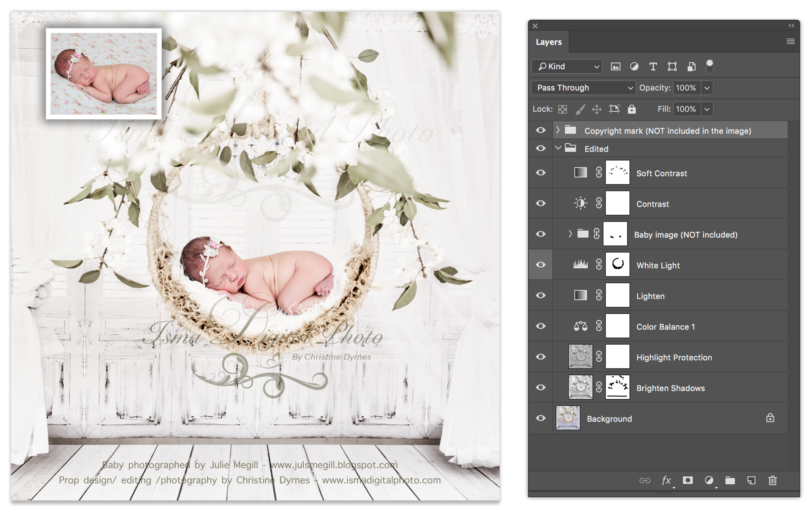
Task: Click the Lock all padlock icon
Action: 631,109
